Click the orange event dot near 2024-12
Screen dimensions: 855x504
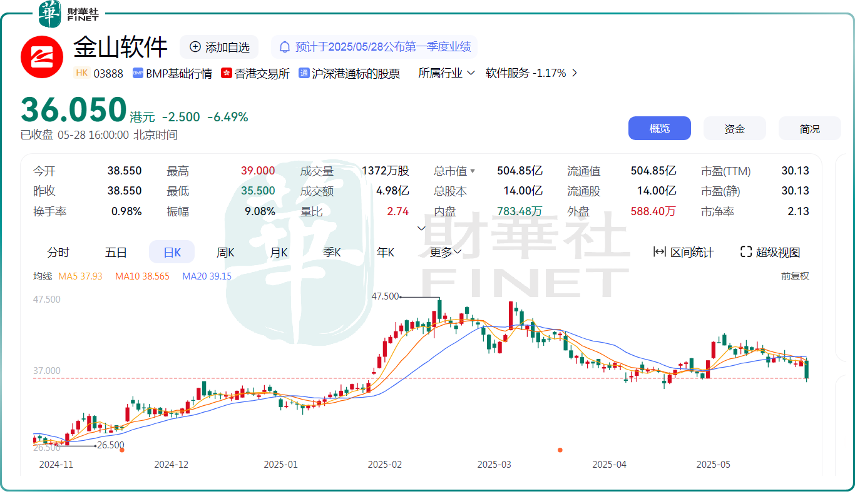tap(122, 450)
